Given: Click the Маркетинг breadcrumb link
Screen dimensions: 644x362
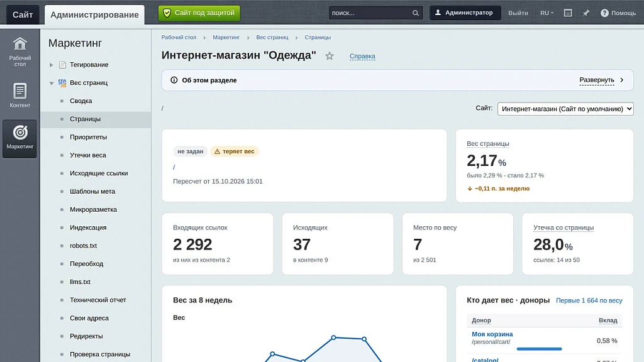Looking at the screenshot, I should (x=226, y=37).
